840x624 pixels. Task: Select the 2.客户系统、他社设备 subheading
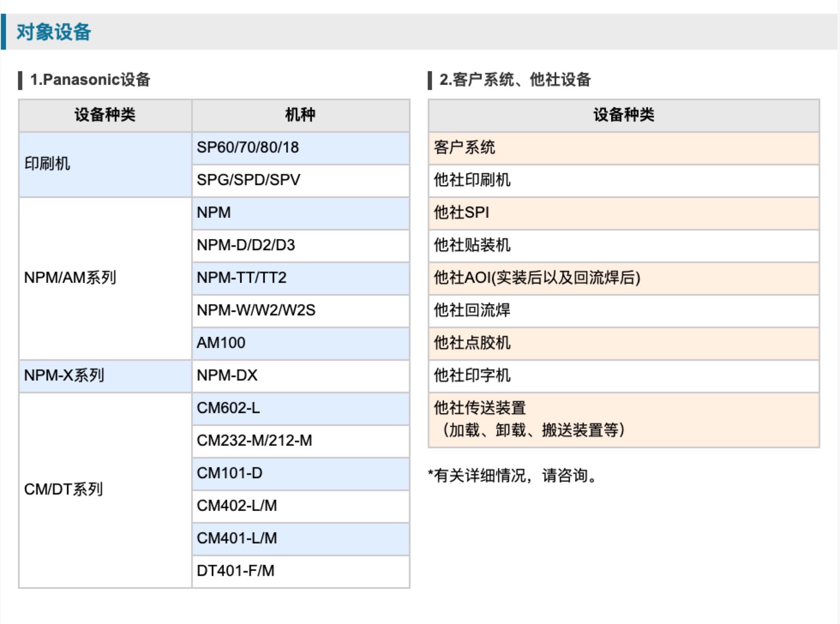pos(515,80)
